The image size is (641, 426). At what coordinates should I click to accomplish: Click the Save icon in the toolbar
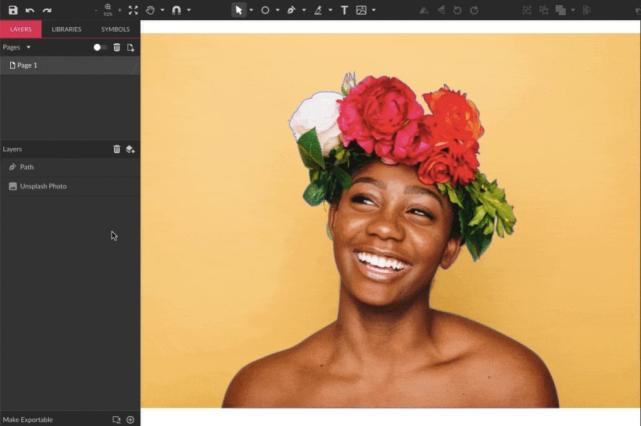(x=13, y=10)
